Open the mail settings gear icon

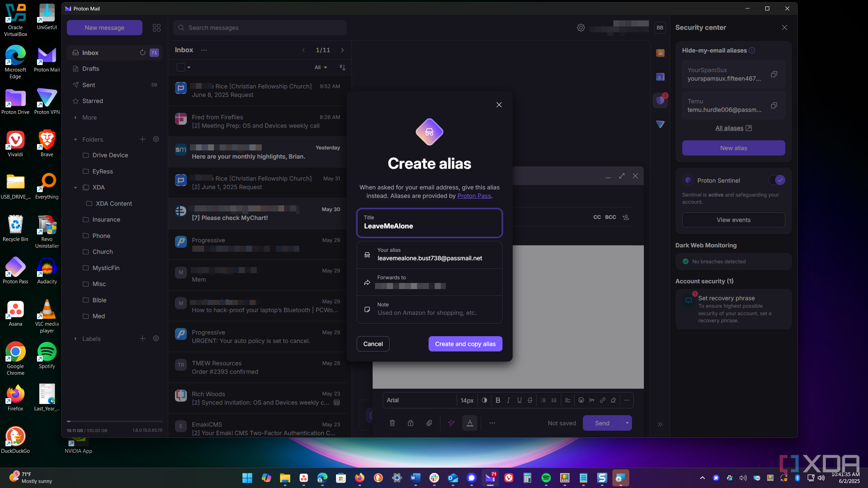click(x=580, y=27)
